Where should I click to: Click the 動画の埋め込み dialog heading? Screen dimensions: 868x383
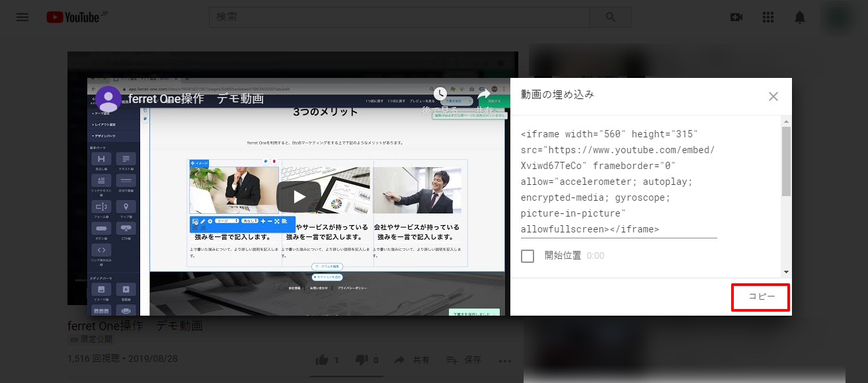[x=557, y=94]
